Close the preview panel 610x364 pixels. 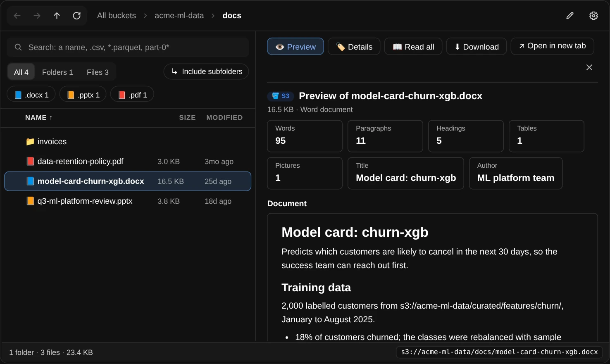tap(589, 67)
